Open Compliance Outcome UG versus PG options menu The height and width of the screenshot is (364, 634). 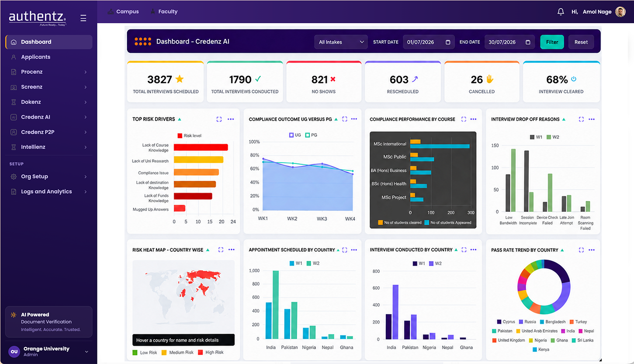[x=354, y=119]
